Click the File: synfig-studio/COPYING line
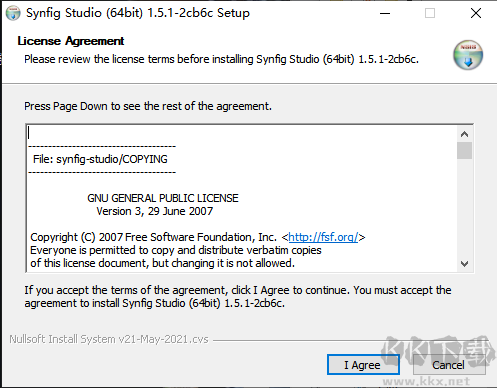This screenshot has height=388, width=497. [x=100, y=159]
